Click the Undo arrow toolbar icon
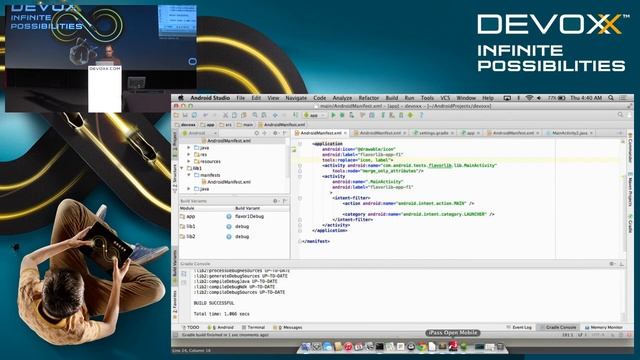The width and height of the screenshot is (640, 360). 206,116
